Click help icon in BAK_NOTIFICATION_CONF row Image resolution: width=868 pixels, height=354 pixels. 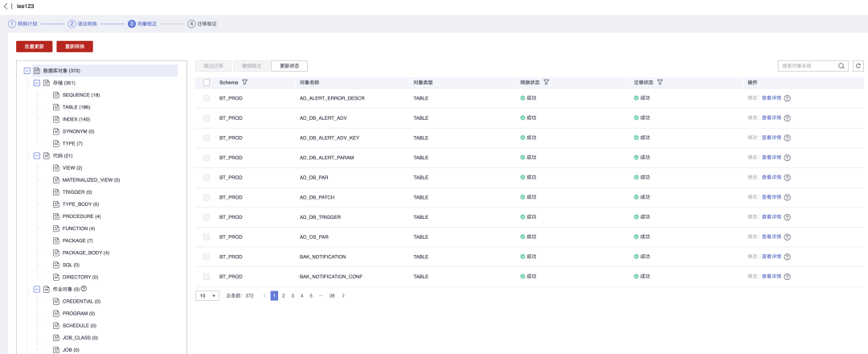[x=787, y=277]
